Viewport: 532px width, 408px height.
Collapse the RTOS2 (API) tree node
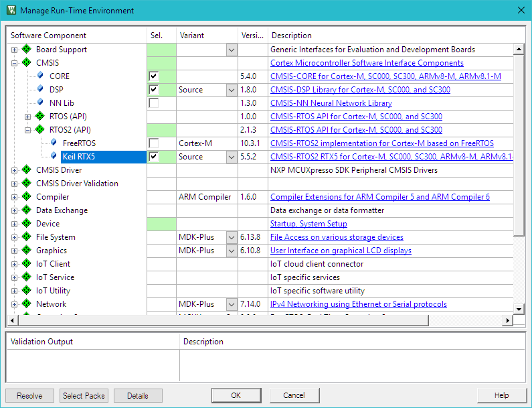[28, 130]
